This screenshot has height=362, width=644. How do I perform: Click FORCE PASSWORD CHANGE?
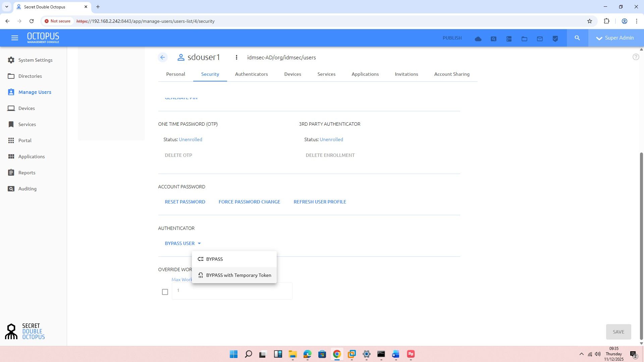tap(249, 202)
